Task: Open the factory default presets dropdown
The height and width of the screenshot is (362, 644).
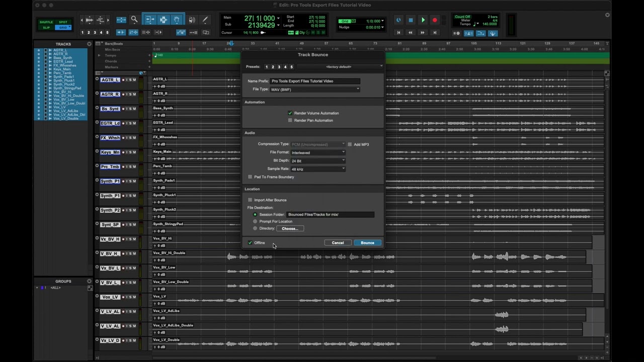Action: tap(340, 67)
